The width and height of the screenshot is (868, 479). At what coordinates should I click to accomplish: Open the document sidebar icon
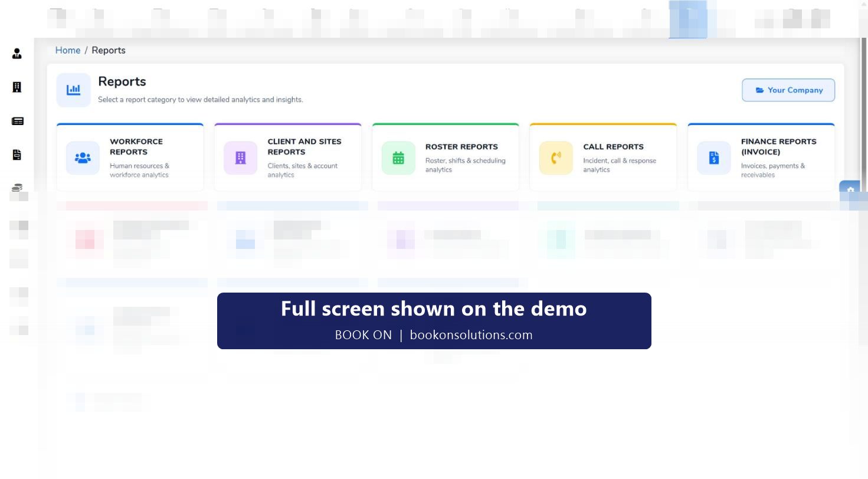[x=17, y=155]
